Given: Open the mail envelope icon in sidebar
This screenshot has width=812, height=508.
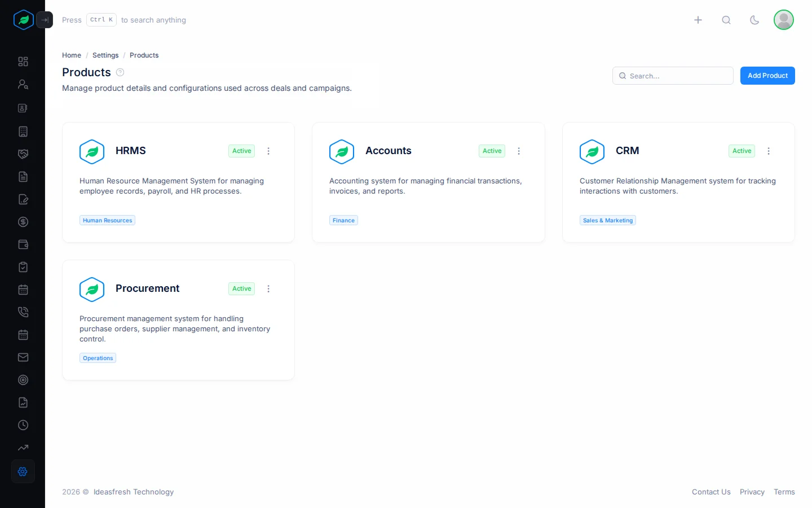Looking at the screenshot, I should click(x=23, y=357).
